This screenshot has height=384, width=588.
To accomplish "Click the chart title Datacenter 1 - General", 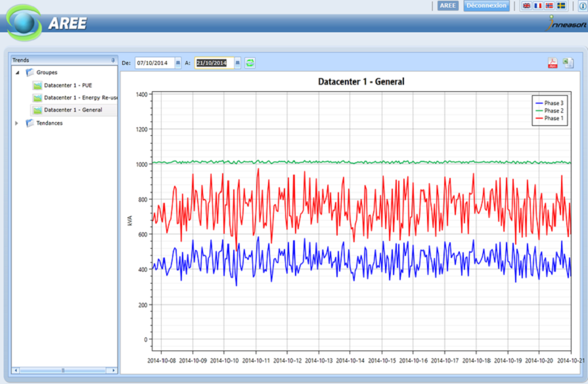I will pyautogui.click(x=361, y=81).
